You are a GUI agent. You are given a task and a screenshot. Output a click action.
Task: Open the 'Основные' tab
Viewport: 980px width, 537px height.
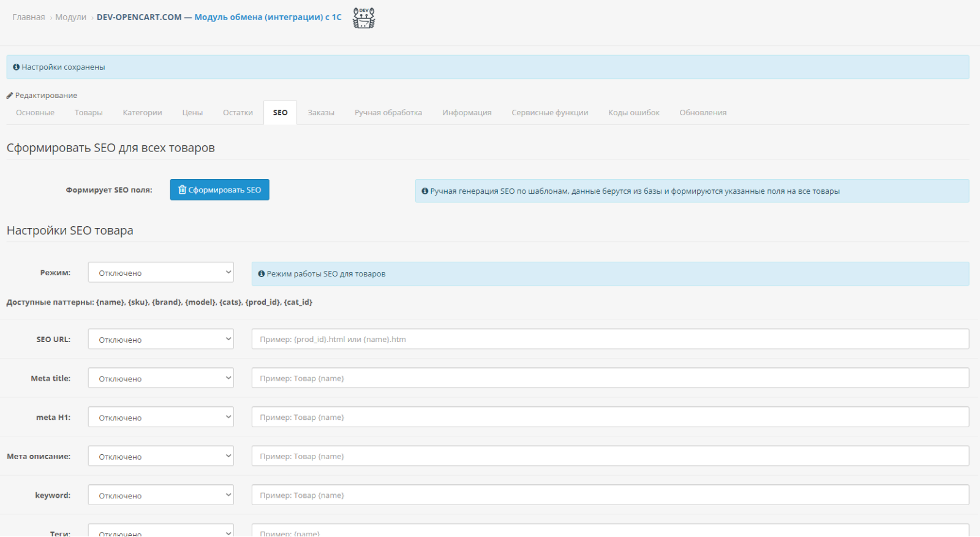(x=36, y=113)
